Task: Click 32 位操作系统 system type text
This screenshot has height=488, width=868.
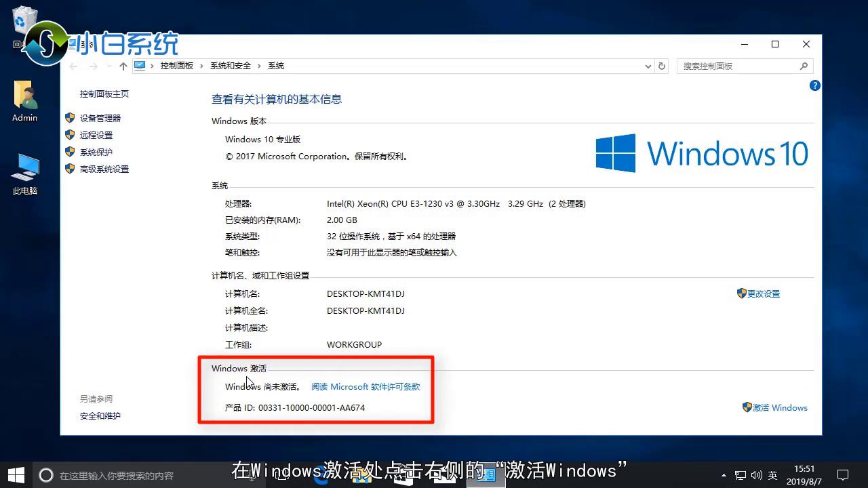Action: click(x=391, y=237)
